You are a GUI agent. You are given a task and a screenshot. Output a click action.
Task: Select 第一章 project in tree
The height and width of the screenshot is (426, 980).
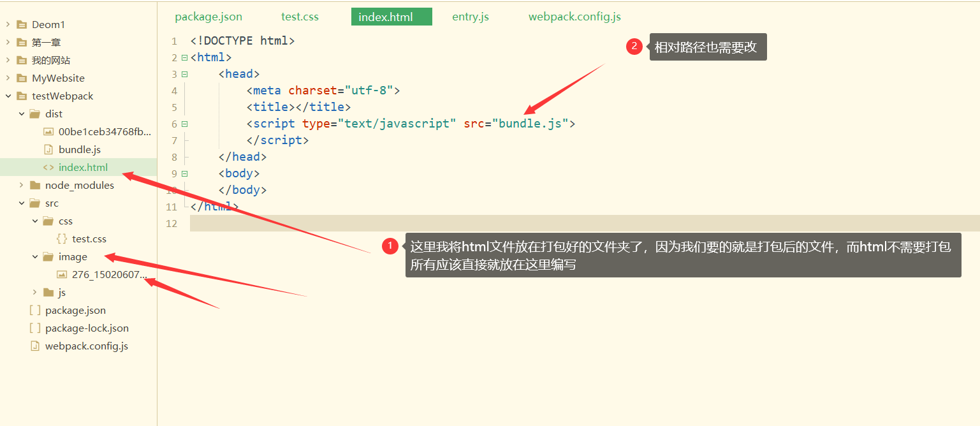point(47,42)
